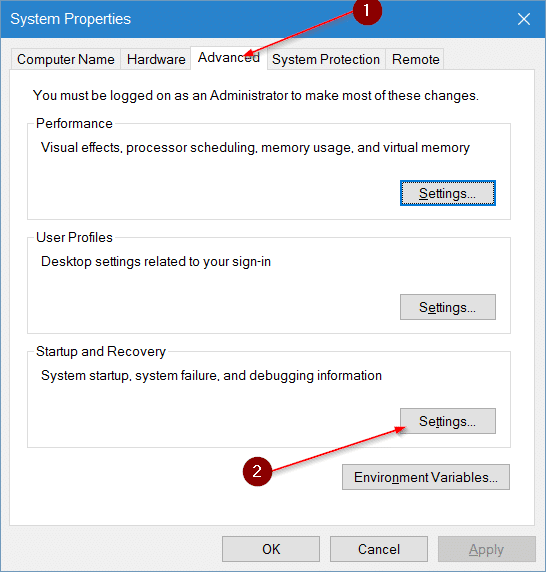
Task: Open Performance Settings button
Action: tap(448, 193)
